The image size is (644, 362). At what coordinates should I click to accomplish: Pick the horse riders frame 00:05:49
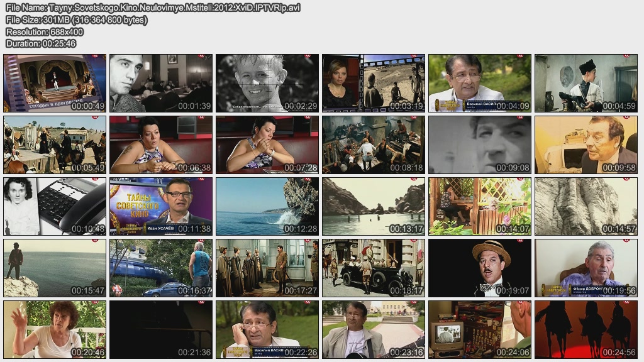[x=55, y=145]
